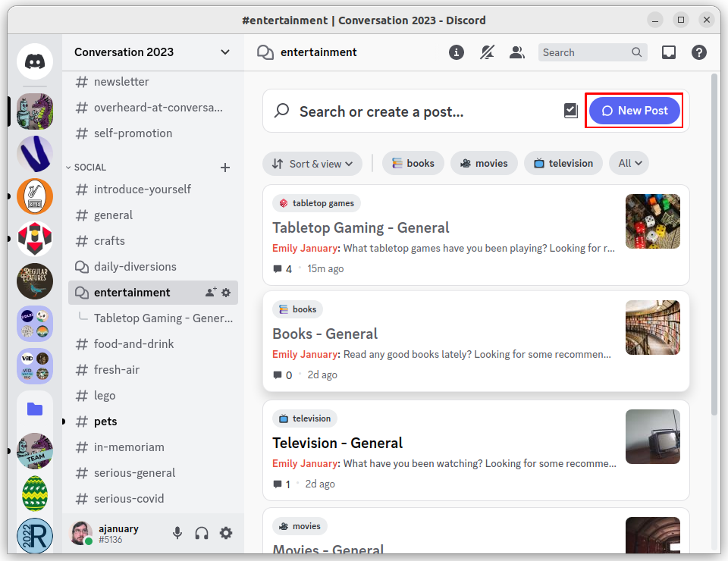Click the tabletop games tag on first post
728x561 pixels.
coord(317,203)
